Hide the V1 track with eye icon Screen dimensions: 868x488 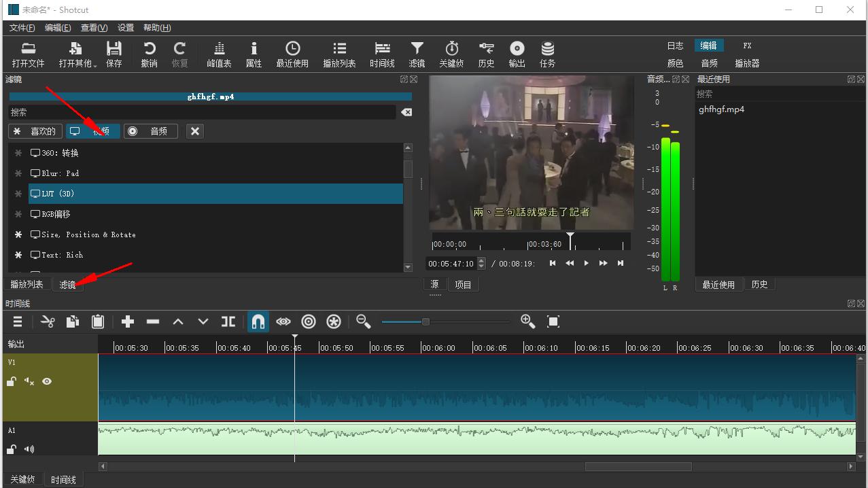pyautogui.click(x=47, y=381)
